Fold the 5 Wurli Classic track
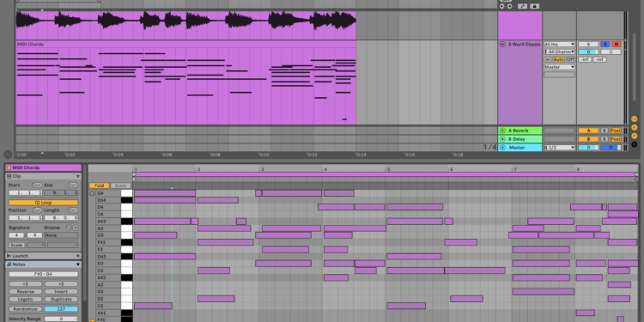 [502, 45]
